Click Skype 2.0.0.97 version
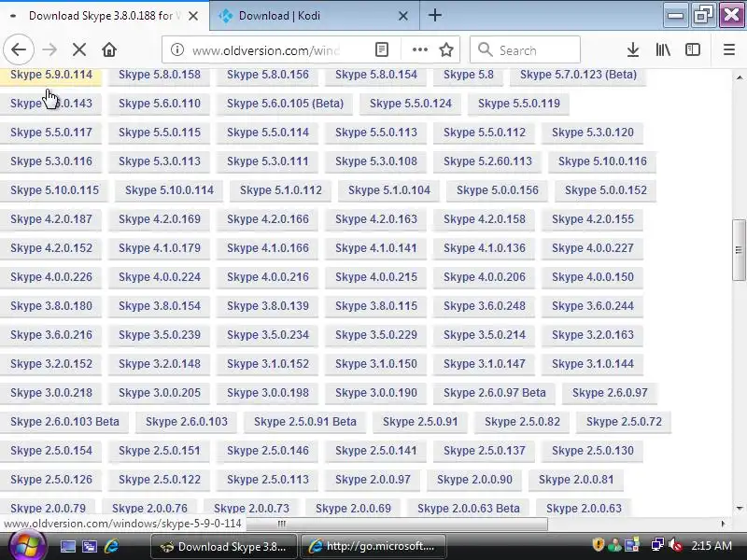The height and width of the screenshot is (560, 747). (x=373, y=480)
